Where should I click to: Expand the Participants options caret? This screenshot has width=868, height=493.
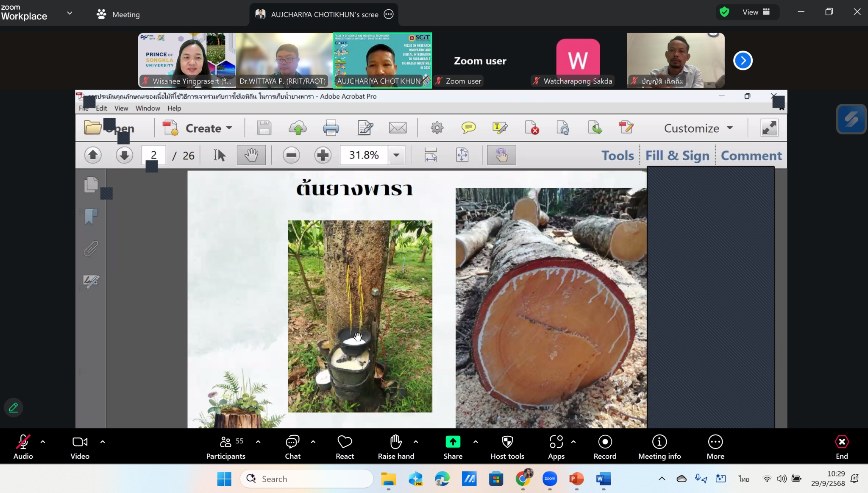coord(258,442)
